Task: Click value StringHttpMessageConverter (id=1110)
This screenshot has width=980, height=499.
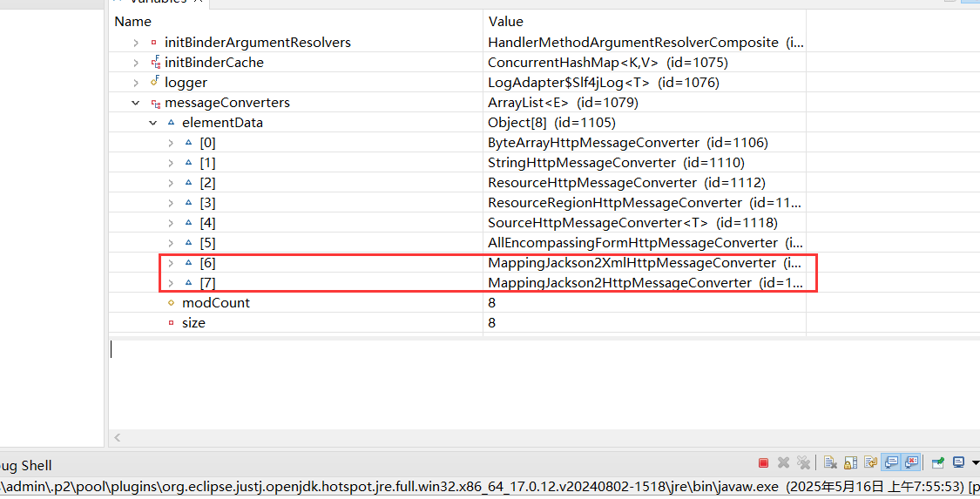Action: click(616, 162)
